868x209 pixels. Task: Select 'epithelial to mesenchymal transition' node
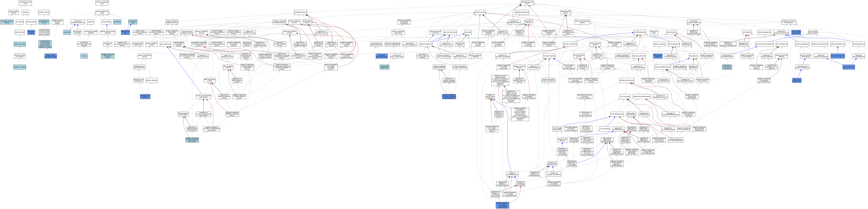727,67
